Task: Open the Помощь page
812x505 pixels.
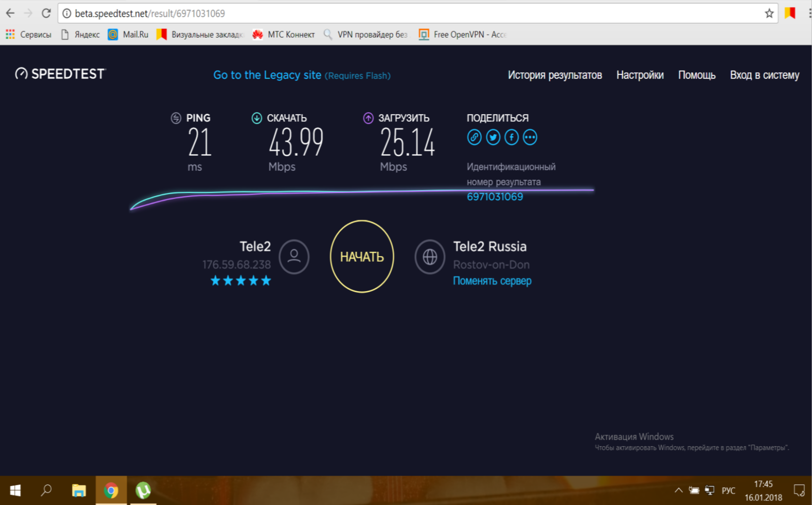Action: coord(696,75)
